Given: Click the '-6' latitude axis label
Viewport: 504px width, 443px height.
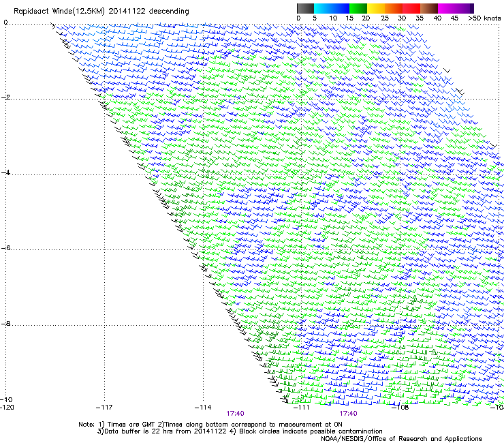Looking at the screenshot, I should [5, 247].
